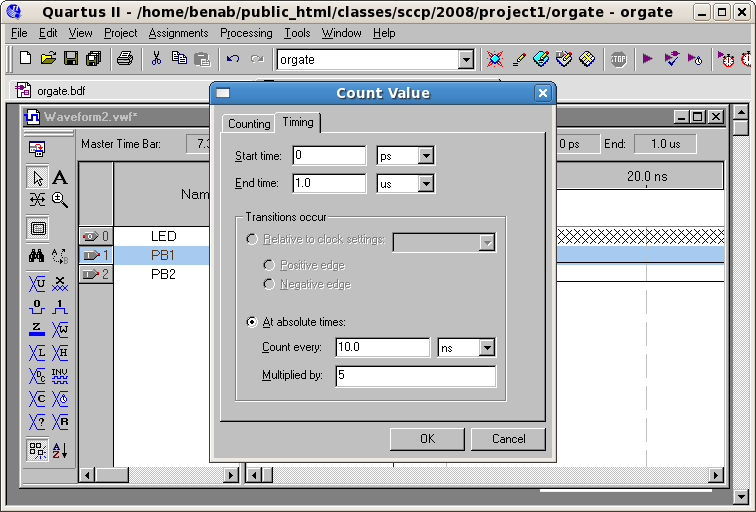Select the Zoom tool in waveform palette
Image resolution: width=756 pixels, height=512 pixels.
pyautogui.click(x=60, y=199)
